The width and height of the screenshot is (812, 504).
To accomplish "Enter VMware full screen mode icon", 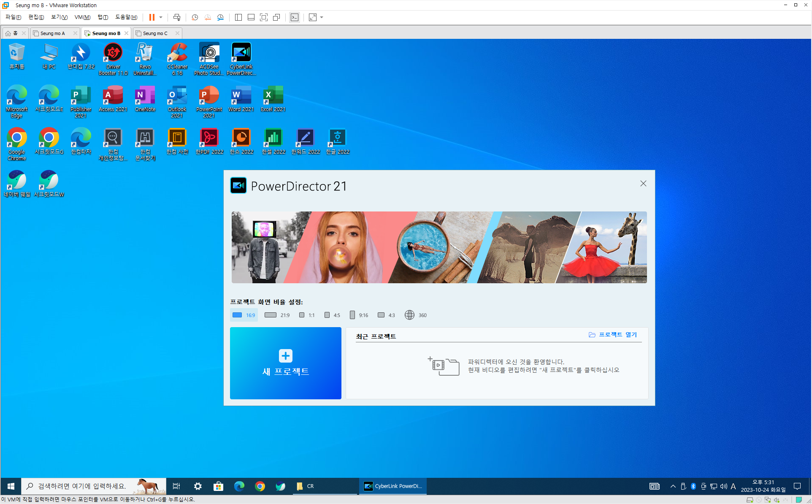I will (x=264, y=17).
